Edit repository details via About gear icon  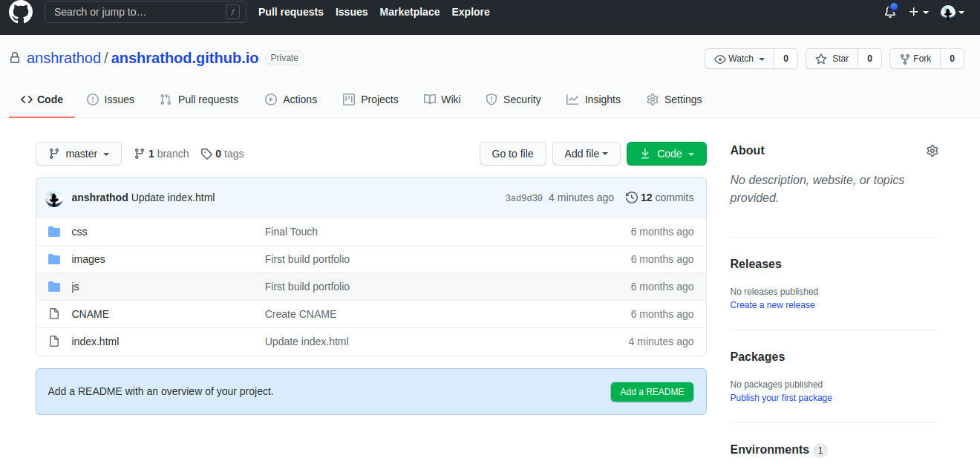pyautogui.click(x=932, y=151)
